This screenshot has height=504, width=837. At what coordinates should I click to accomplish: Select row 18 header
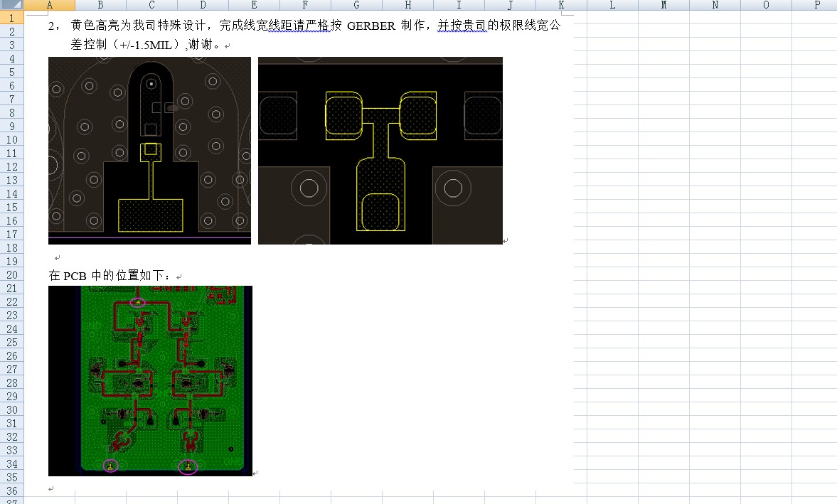pos(12,247)
